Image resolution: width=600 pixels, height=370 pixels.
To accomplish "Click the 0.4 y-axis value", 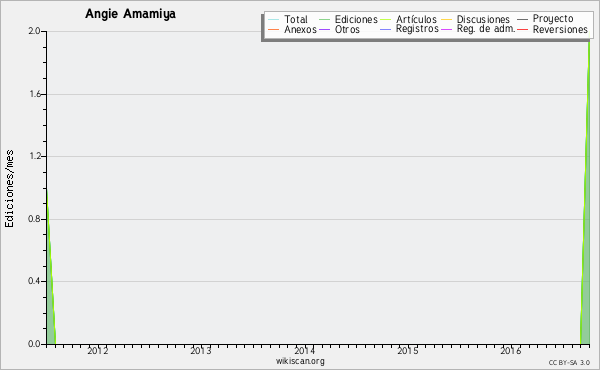I will click(x=34, y=281).
